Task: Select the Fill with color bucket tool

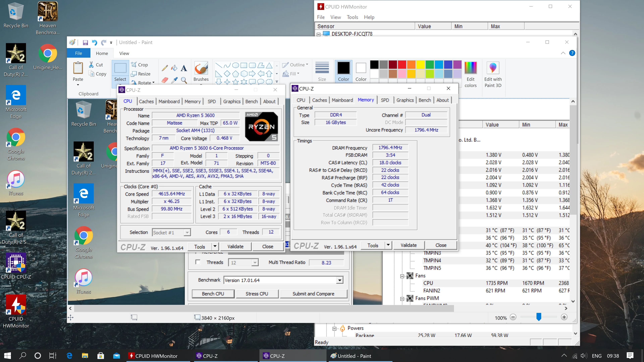Action: tap(174, 68)
